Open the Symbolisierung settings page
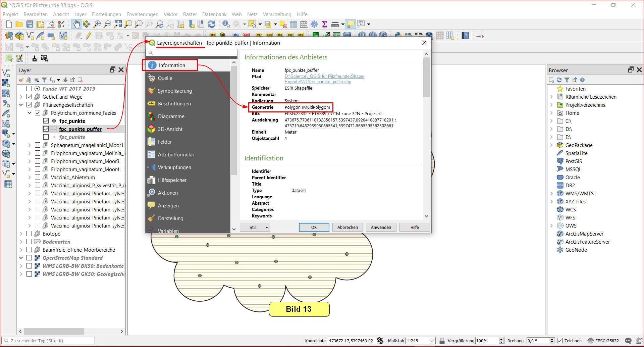Image resolution: width=644 pixels, height=347 pixels. pyautogui.click(x=175, y=91)
